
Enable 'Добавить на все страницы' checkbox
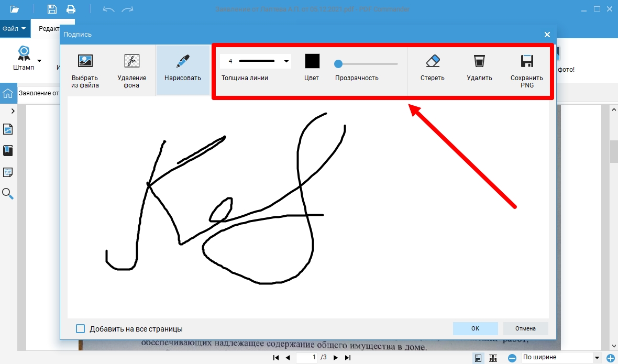coord(81,329)
